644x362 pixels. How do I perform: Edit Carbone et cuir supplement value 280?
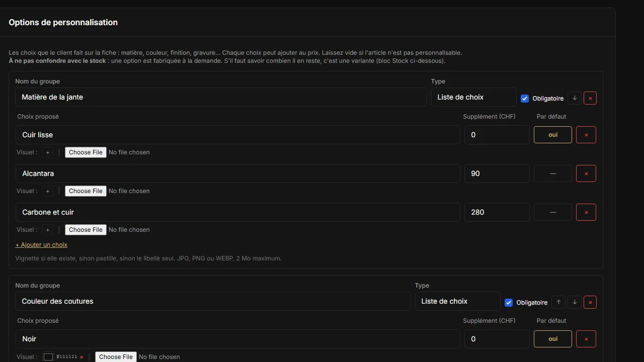497,212
